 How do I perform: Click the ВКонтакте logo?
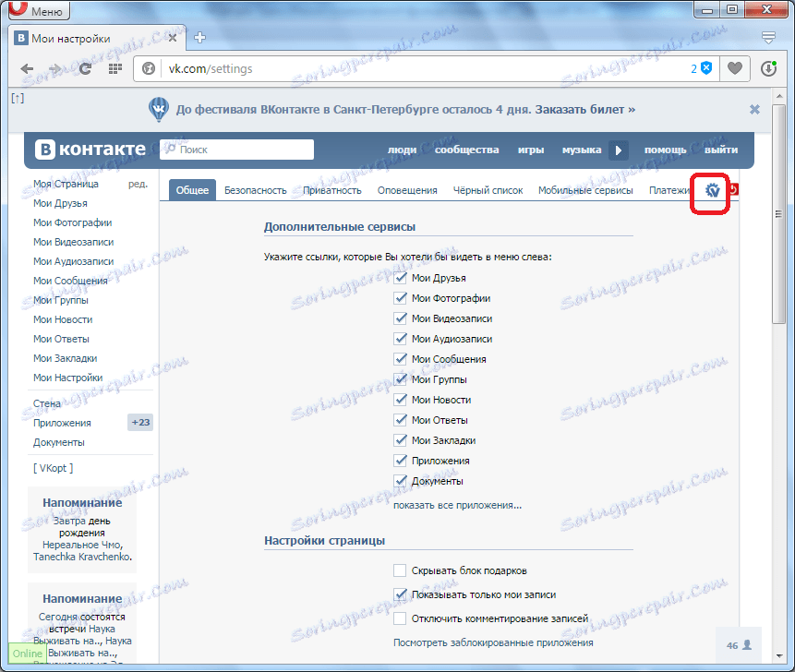coord(90,150)
